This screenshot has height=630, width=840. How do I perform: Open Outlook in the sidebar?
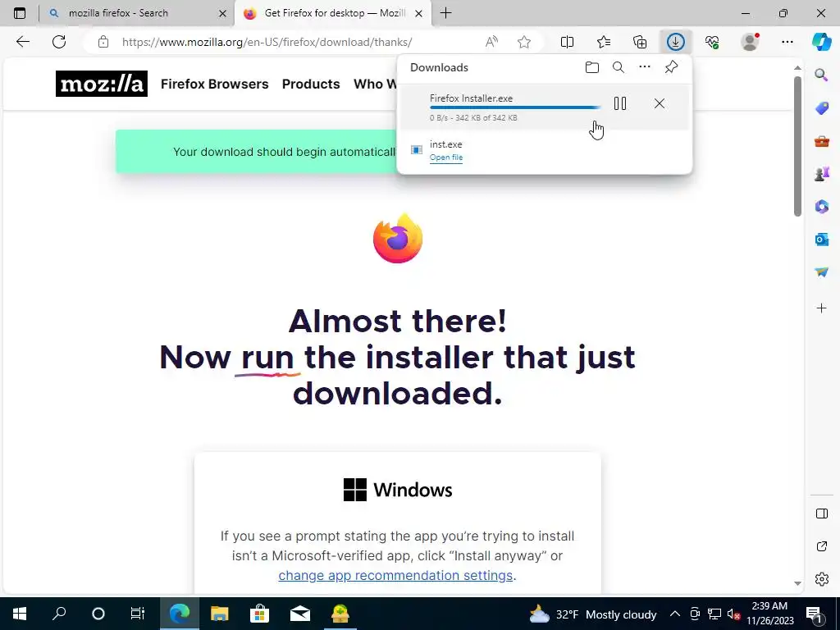821,240
